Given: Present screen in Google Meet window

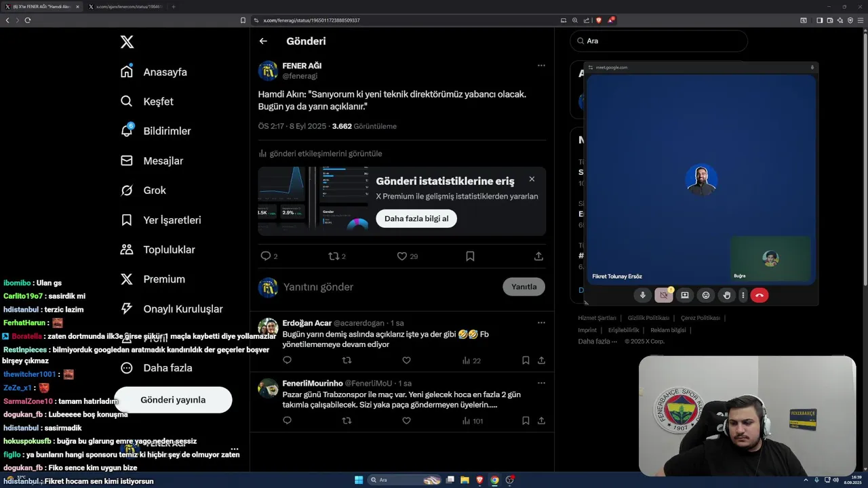Looking at the screenshot, I should pyautogui.click(x=685, y=295).
